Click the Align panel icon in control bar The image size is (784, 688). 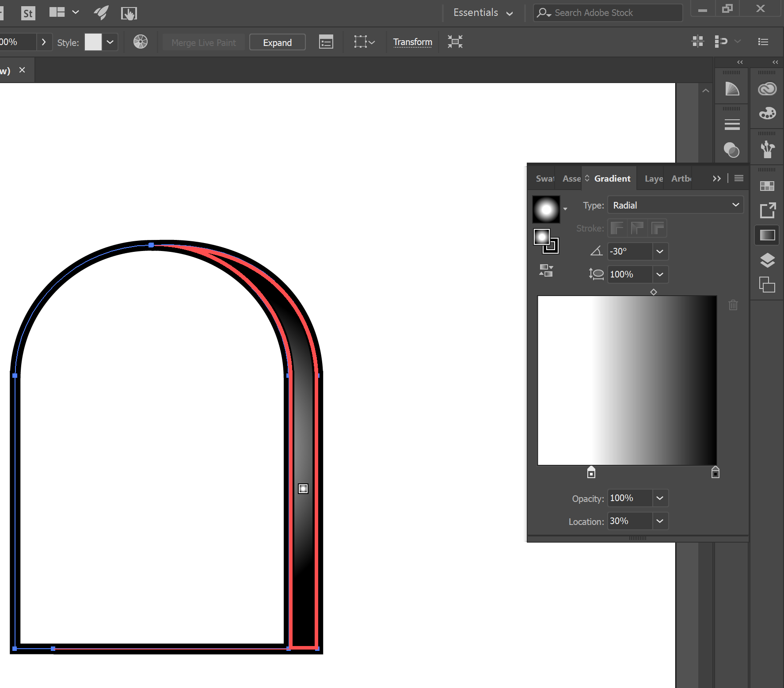[698, 42]
